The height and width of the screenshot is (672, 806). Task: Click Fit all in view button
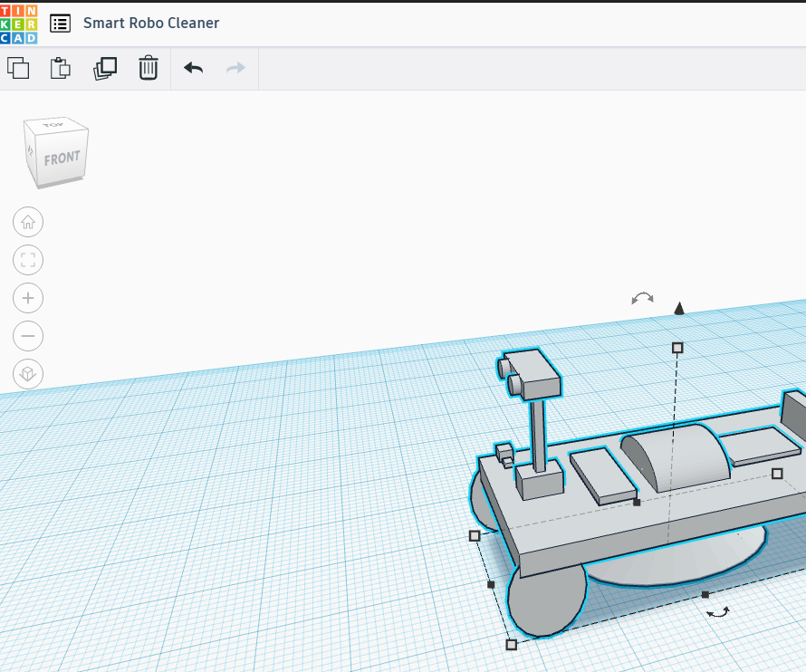pyautogui.click(x=28, y=261)
